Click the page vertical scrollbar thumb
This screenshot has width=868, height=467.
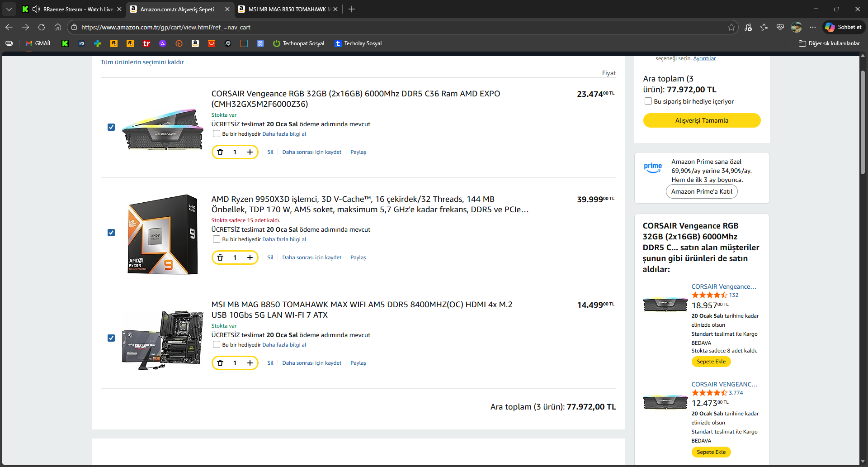click(863, 122)
